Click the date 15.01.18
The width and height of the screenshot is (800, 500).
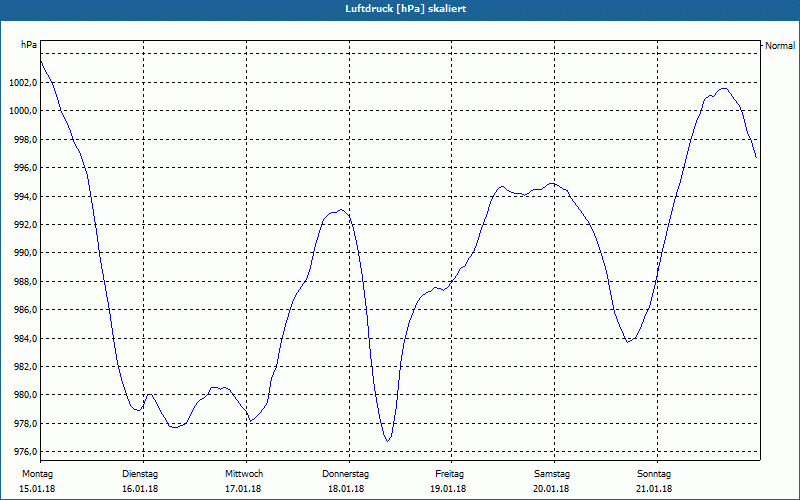pyautogui.click(x=37, y=489)
